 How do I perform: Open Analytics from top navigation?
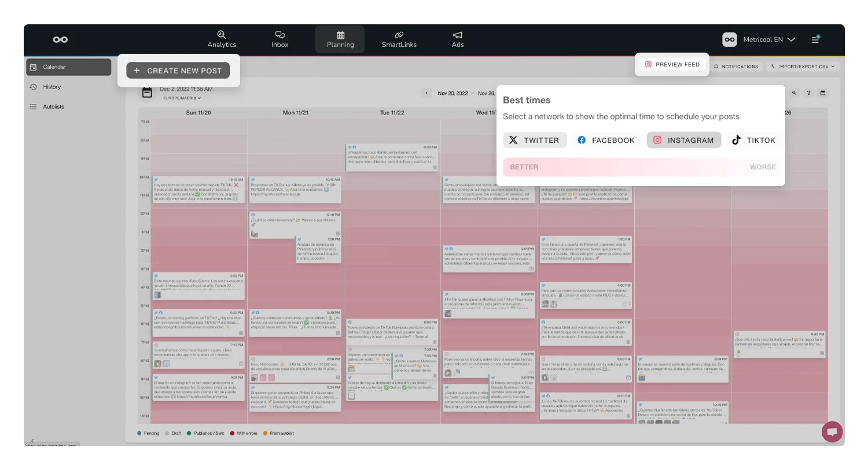(222, 39)
